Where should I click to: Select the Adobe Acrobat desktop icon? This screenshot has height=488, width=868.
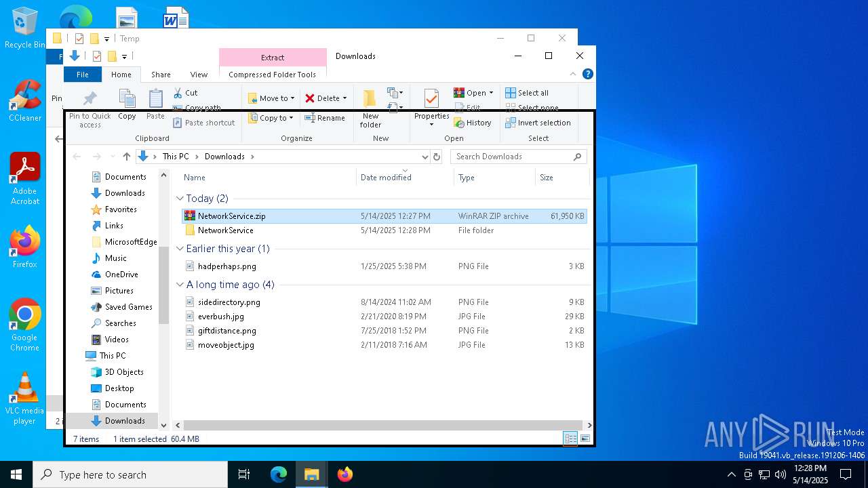coord(24,179)
